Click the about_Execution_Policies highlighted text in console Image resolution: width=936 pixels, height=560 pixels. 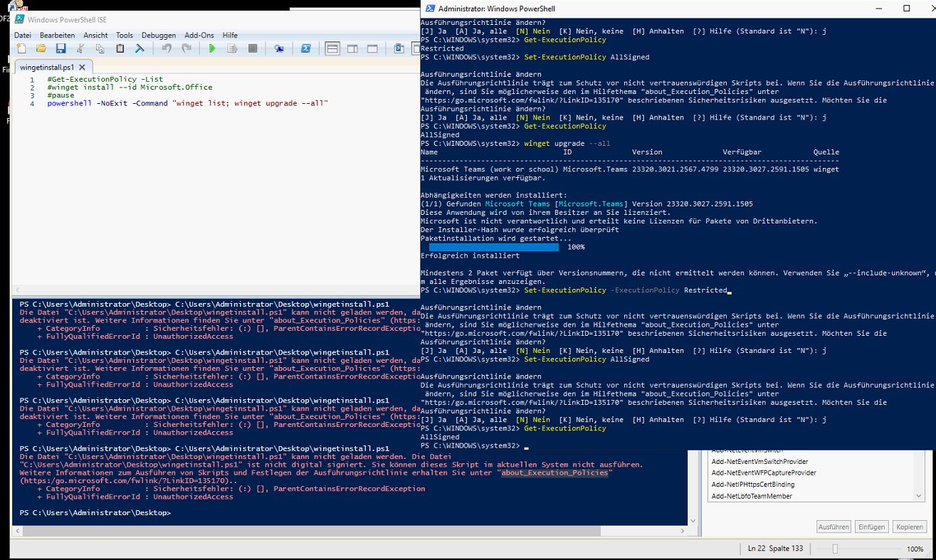pyautogui.click(x=555, y=473)
